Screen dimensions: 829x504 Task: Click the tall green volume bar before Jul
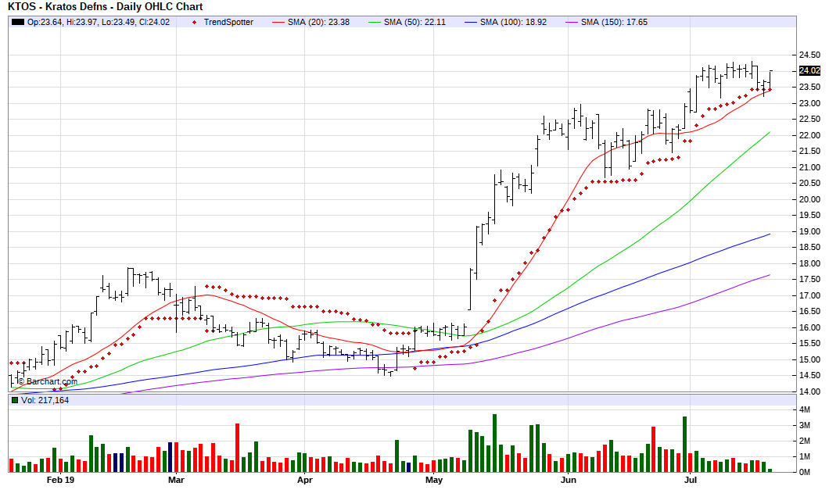click(684, 445)
